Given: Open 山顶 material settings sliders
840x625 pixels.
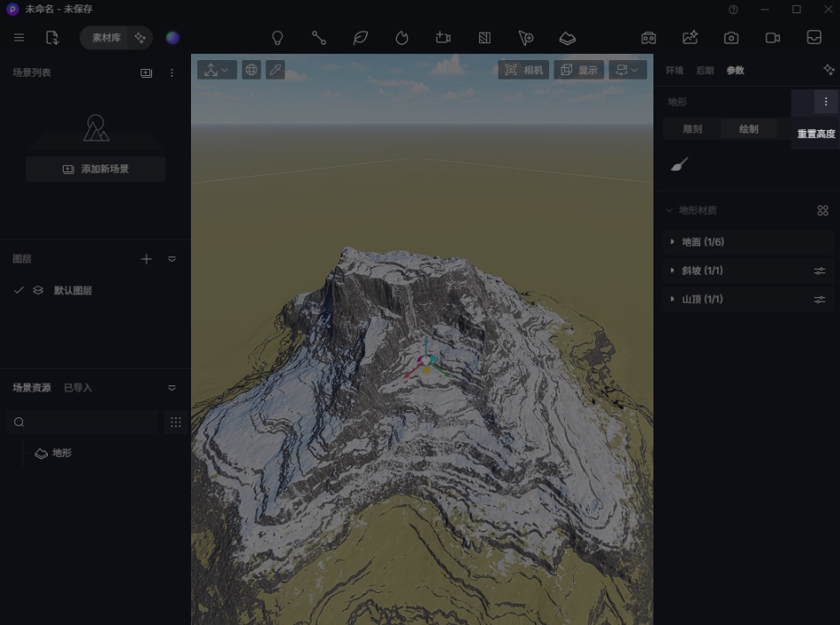Looking at the screenshot, I should coord(820,300).
